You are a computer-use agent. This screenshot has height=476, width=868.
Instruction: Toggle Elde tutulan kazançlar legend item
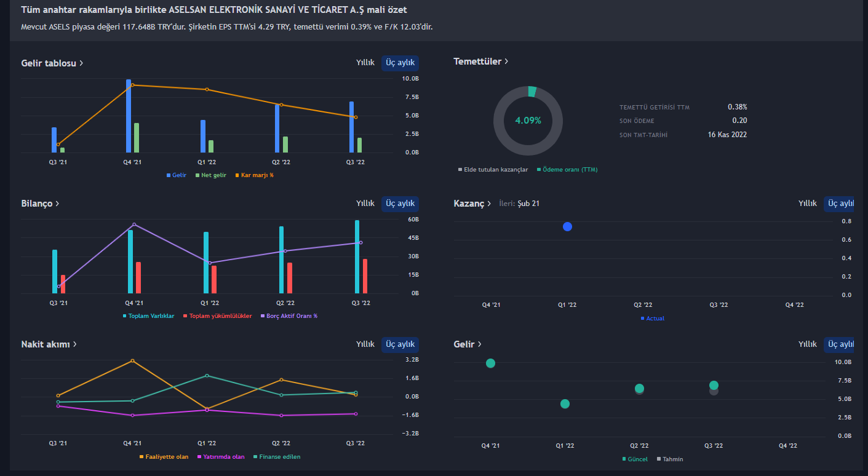coord(493,170)
